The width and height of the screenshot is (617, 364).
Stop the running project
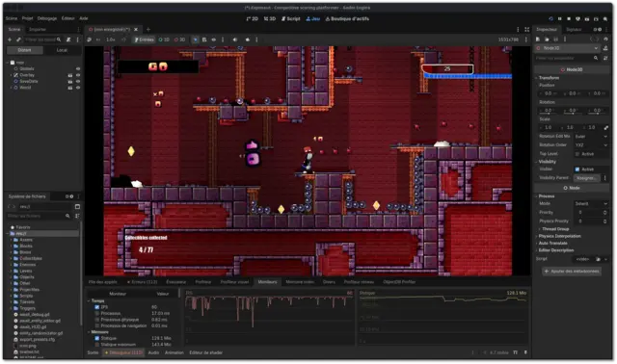pyautogui.click(x=569, y=18)
